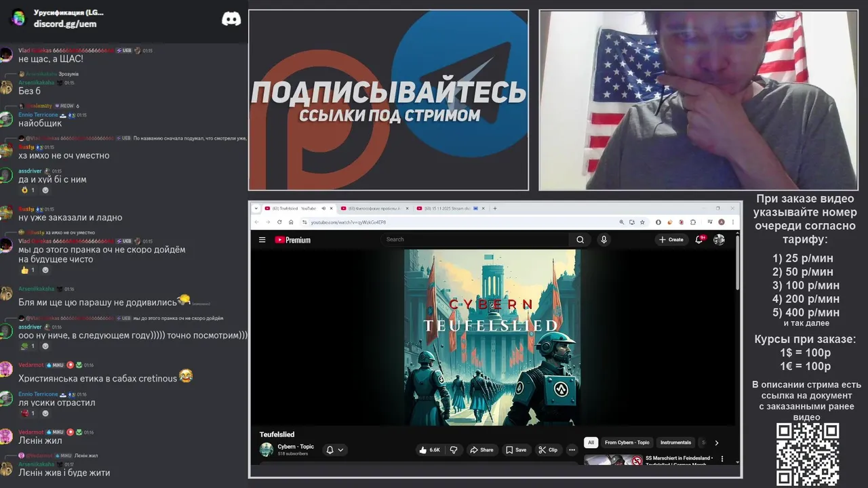The height and width of the screenshot is (488, 868).
Task: Open Cybern - Topic channel link
Action: 296,447
